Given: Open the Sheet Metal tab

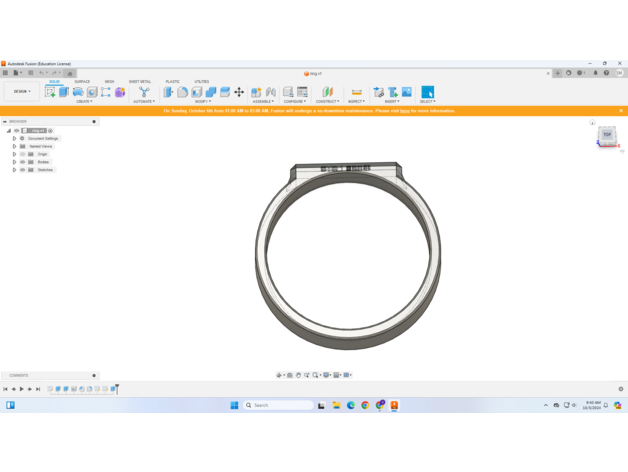Looking at the screenshot, I should pos(140,82).
